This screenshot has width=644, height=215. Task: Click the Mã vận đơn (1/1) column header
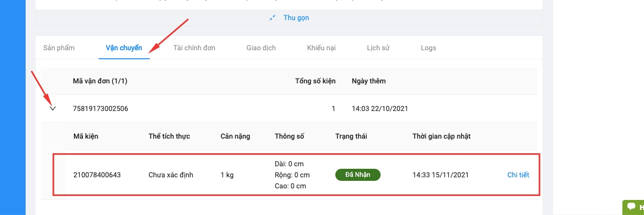click(100, 81)
